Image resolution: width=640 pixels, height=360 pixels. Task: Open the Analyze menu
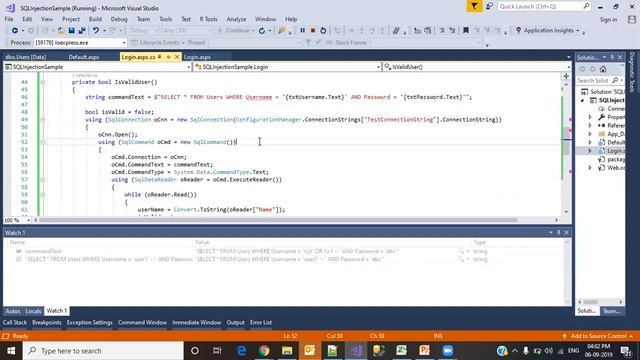click(x=236, y=19)
